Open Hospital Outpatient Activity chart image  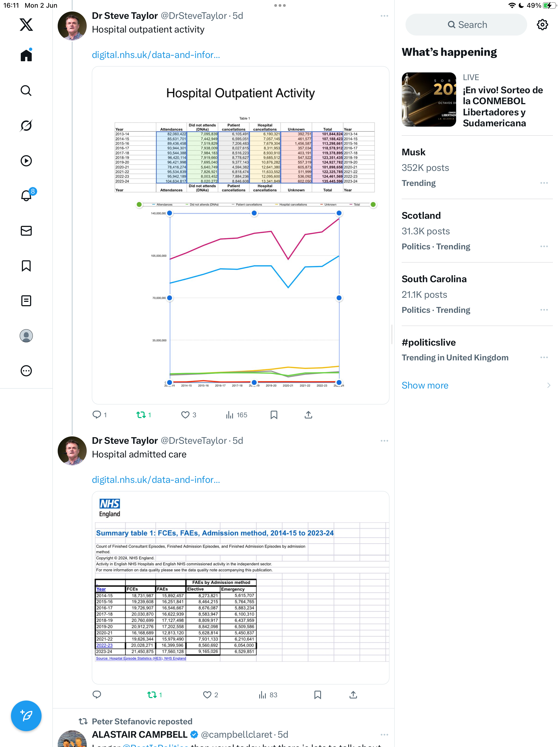(240, 235)
